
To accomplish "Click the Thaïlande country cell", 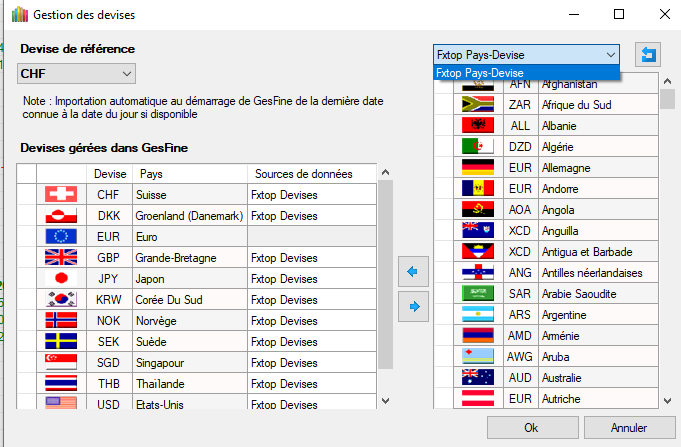I will [x=190, y=383].
